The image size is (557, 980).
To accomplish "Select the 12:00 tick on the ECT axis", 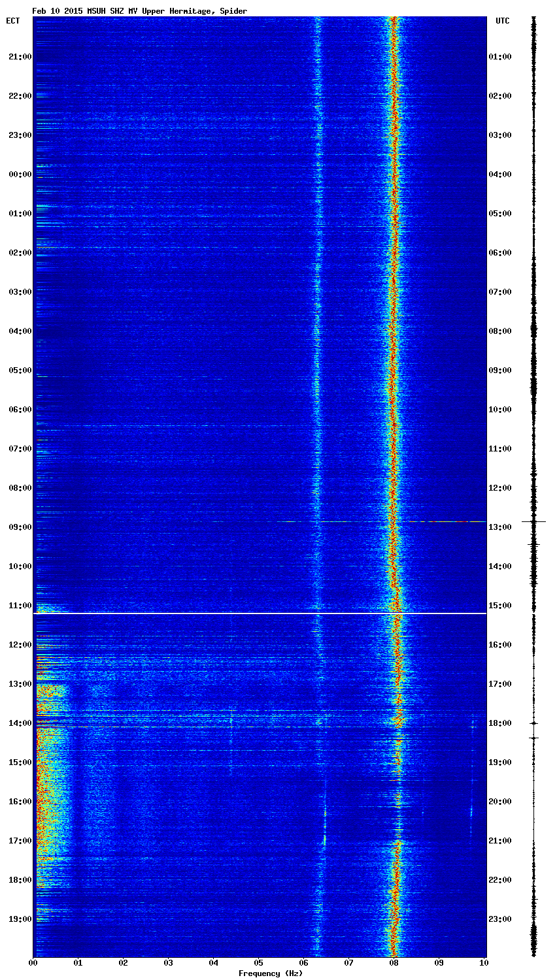I will [20, 645].
